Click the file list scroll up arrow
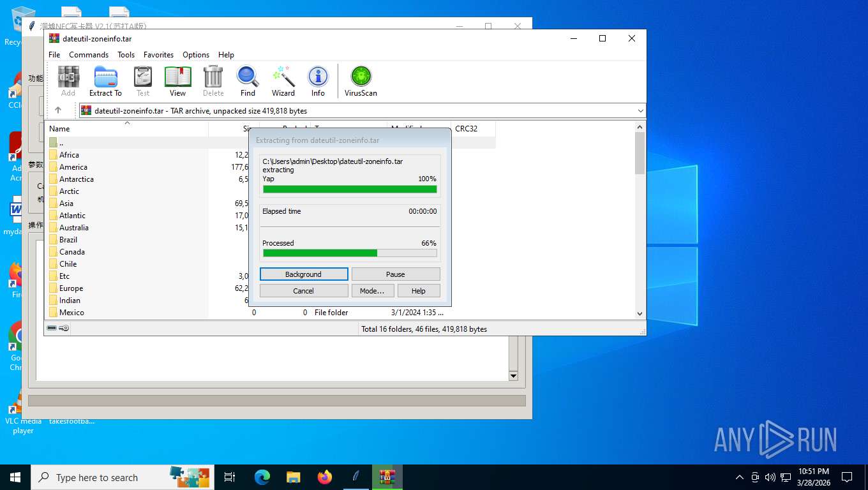This screenshot has width=868, height=490. pos(640,127)
